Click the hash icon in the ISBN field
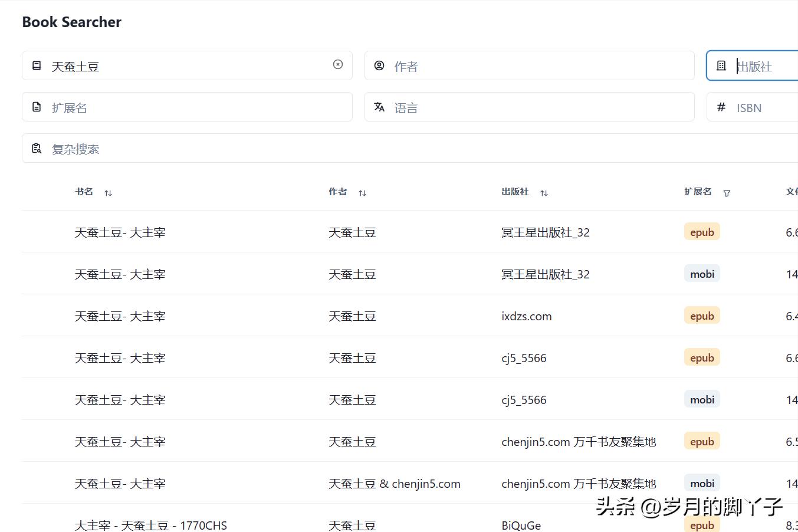Screen dimensions: 798x532 click(721, 107)
